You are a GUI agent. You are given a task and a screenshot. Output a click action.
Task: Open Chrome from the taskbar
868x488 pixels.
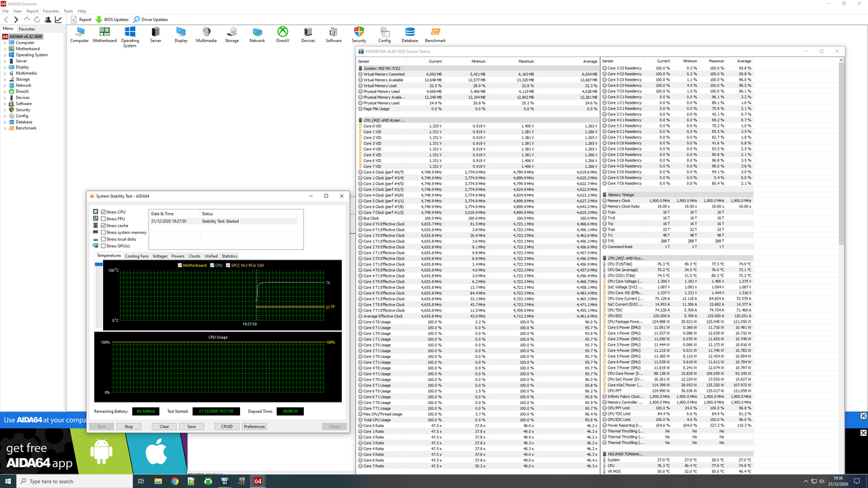click(x=175, y=481)
